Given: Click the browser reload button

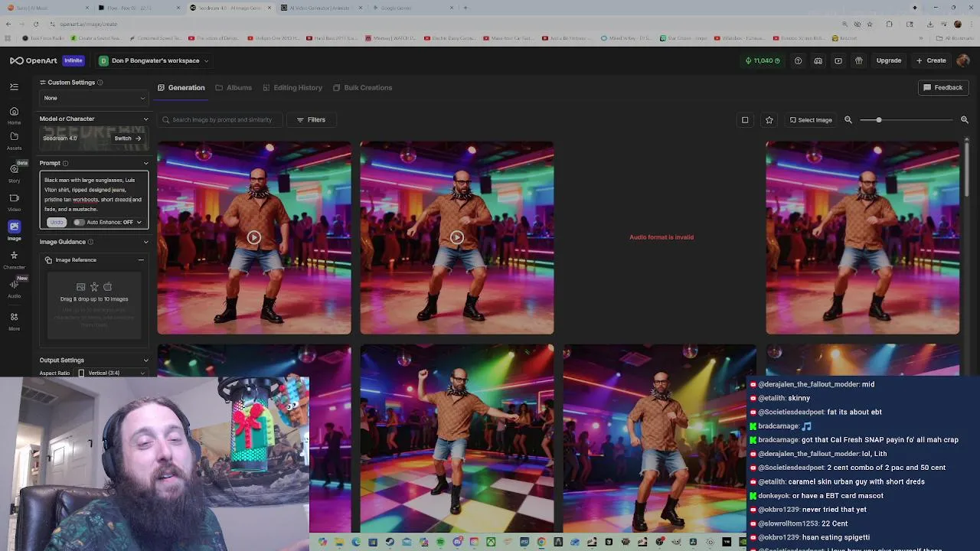Looking at the screenshot, I should (x=35, y=24).
